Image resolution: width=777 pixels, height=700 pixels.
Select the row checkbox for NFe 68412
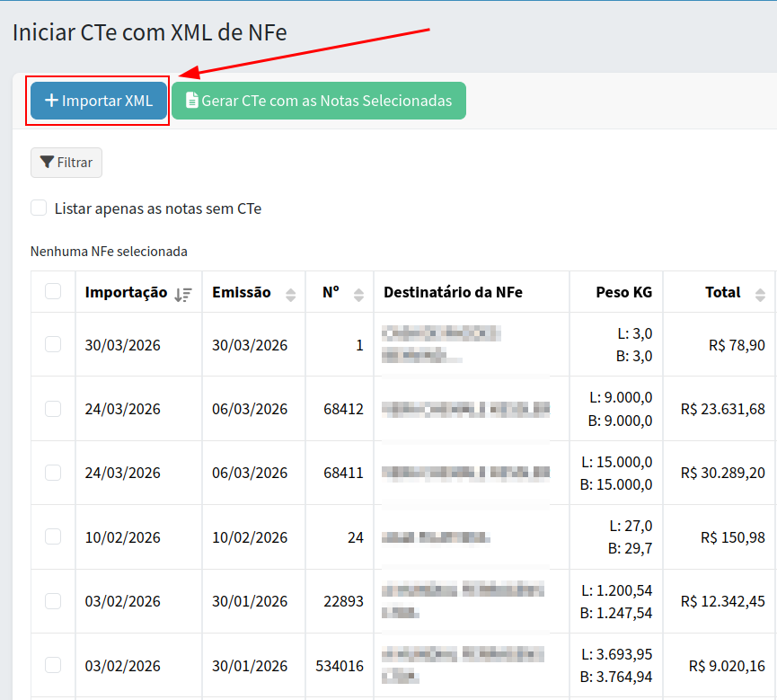coord(53,409)
